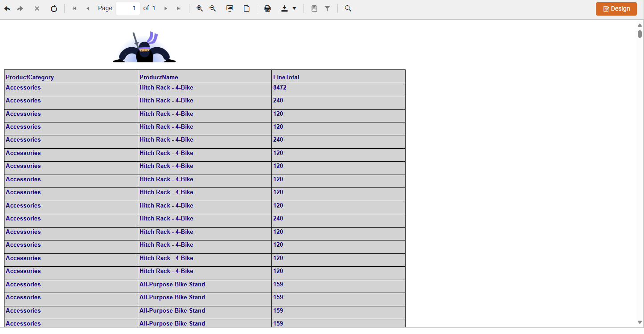Viewport: 644px width, 334px height.
Task: Refresh the report data
Action: [x=54, y=8]
